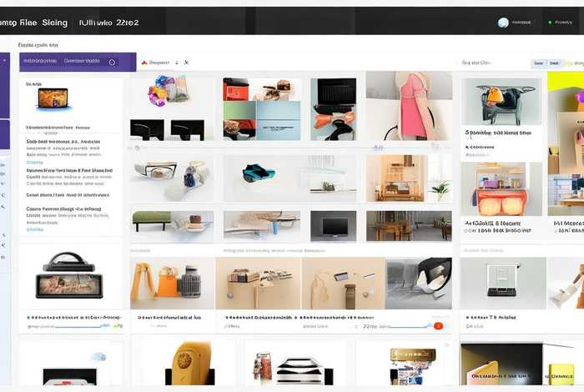Click the orange-red badge under the grey chair image

pos(439,325)
